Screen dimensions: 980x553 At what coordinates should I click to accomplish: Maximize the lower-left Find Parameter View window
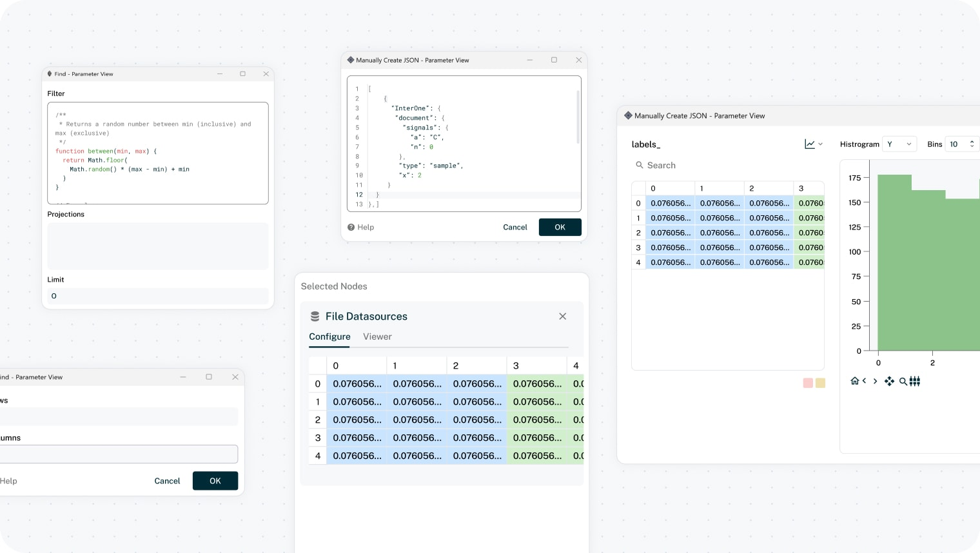click(209, 377)
